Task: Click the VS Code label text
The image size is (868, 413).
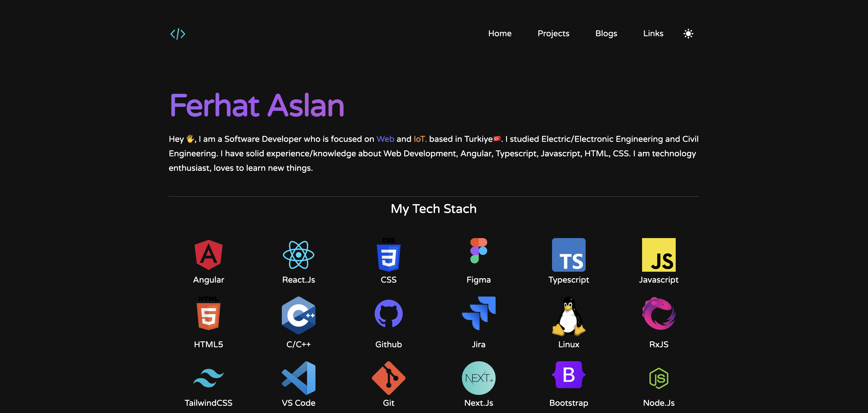Action: click(x=299, y=403)
